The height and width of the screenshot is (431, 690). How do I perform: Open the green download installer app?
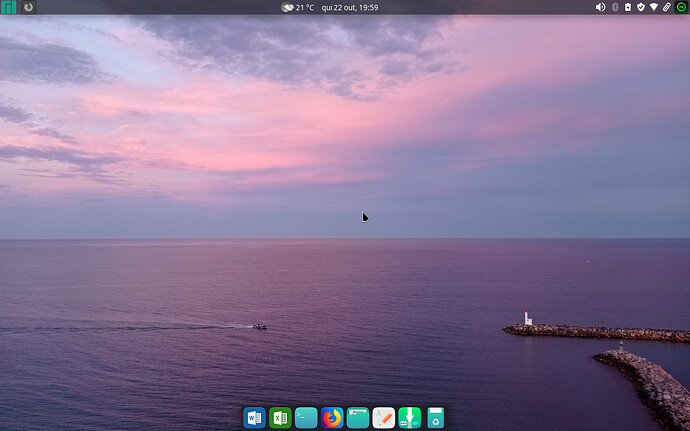410,418
